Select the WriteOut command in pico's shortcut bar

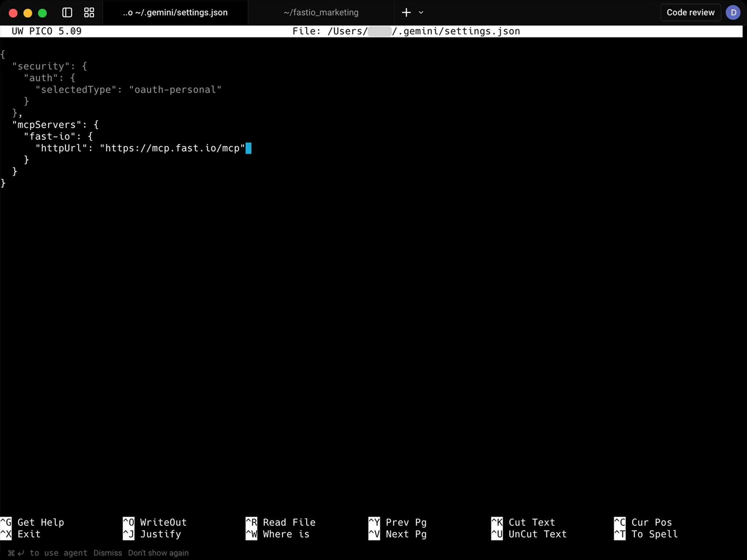click(162, 522)
